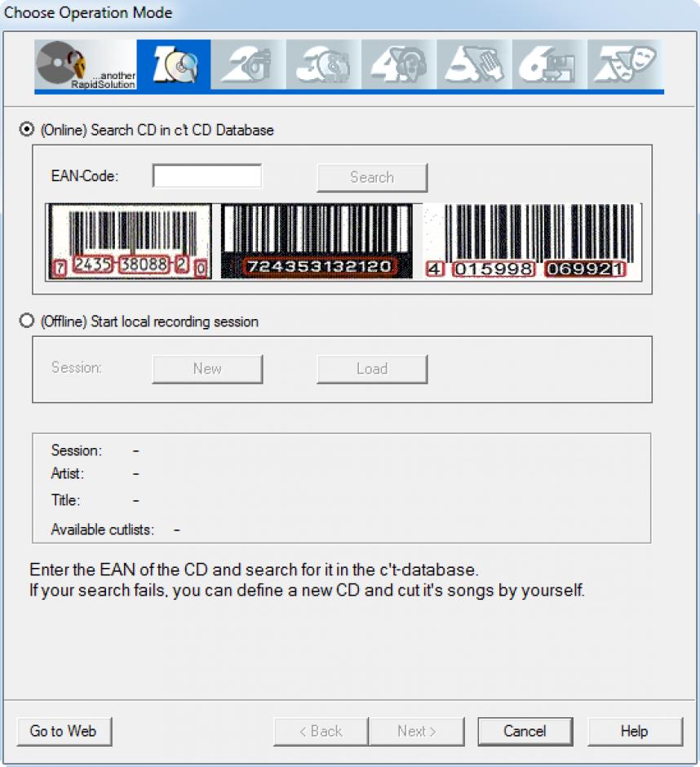The height and width of the screenshot is (767, 700).
Task: Focus the EAN-Code input field
Action: click(x=207, y=175)
